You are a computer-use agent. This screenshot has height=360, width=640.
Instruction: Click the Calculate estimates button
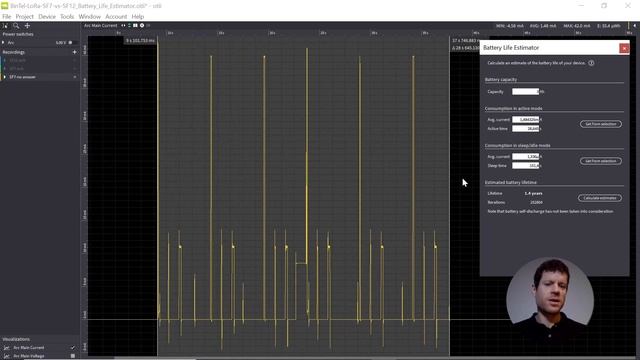(600, 198)
